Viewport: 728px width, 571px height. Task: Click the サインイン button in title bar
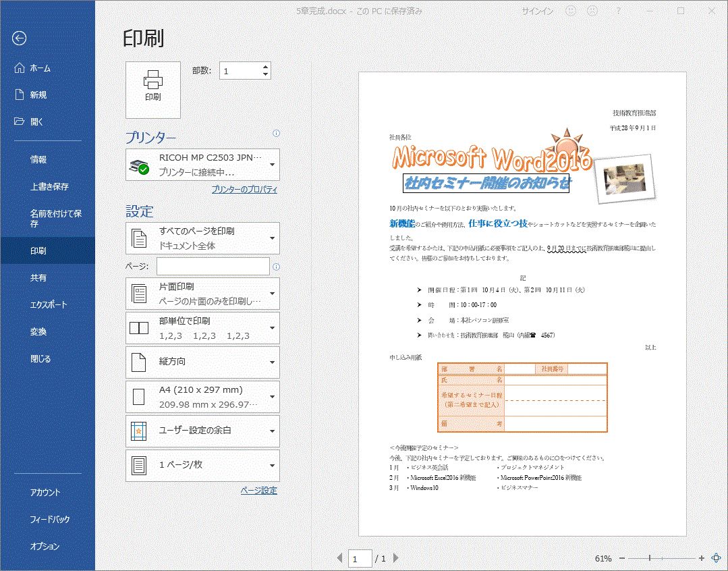coord(537,11)
